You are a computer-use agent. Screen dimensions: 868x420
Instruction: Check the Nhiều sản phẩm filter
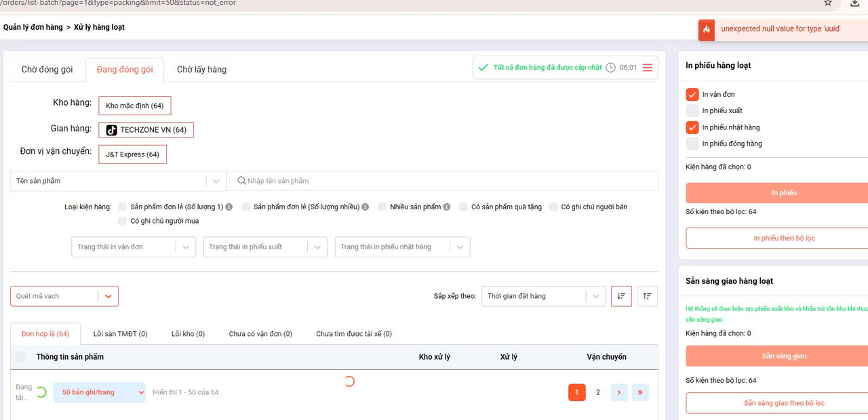382,207
